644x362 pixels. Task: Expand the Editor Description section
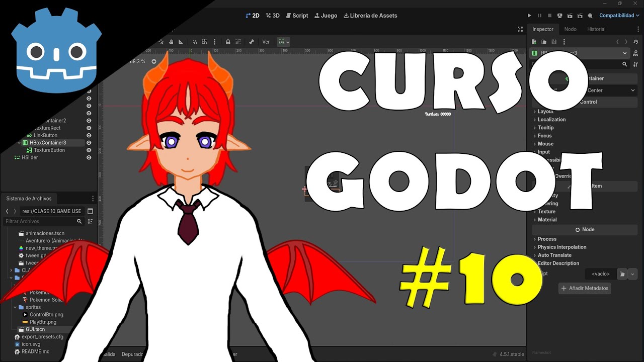pos(558,263)
